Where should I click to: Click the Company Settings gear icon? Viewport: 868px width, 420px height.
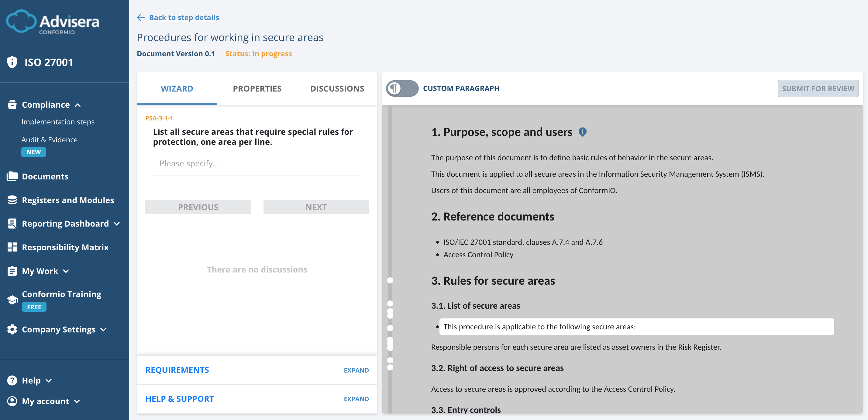(x=12, y=329)
